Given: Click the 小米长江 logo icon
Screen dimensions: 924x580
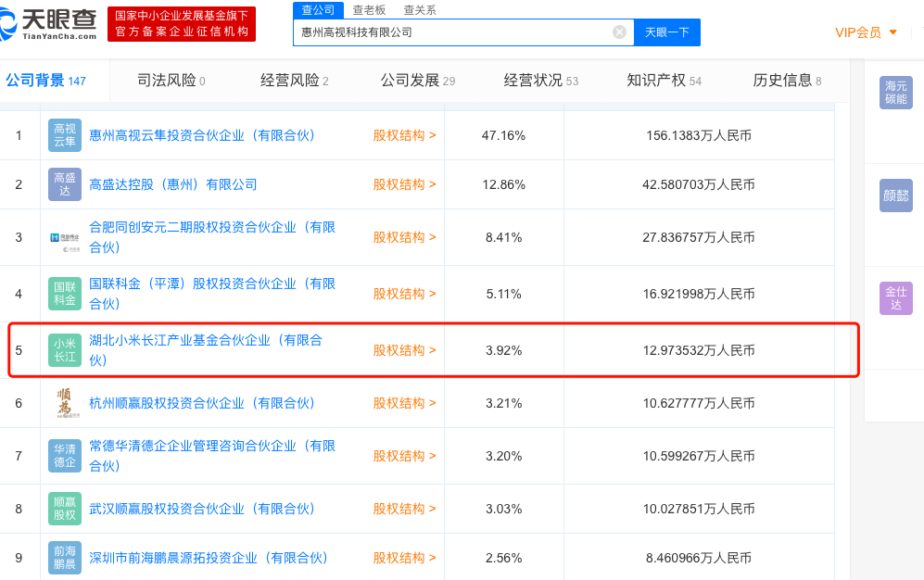Looking at the screenshot, I should tap(64, 349).
